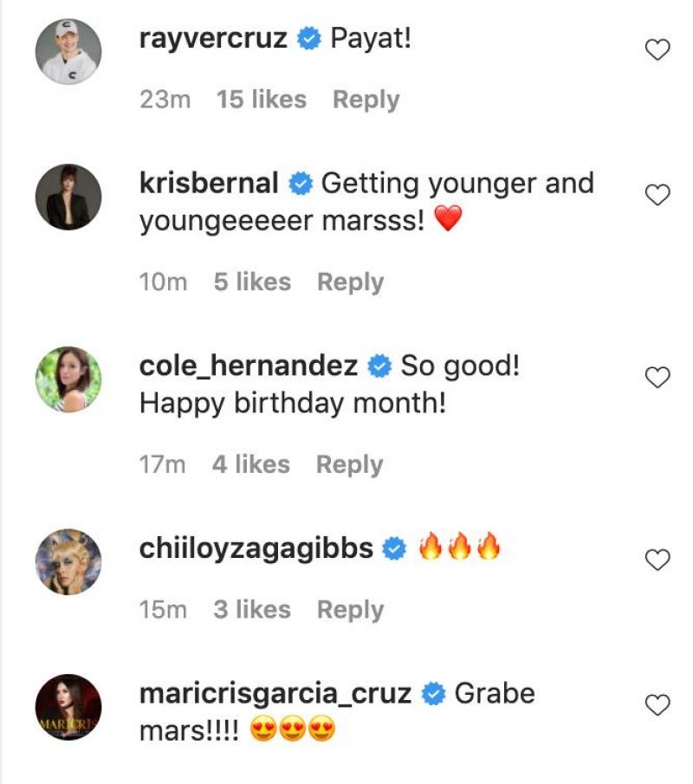Open the 4 likes list for cole_hernandez

click(251, 464)
